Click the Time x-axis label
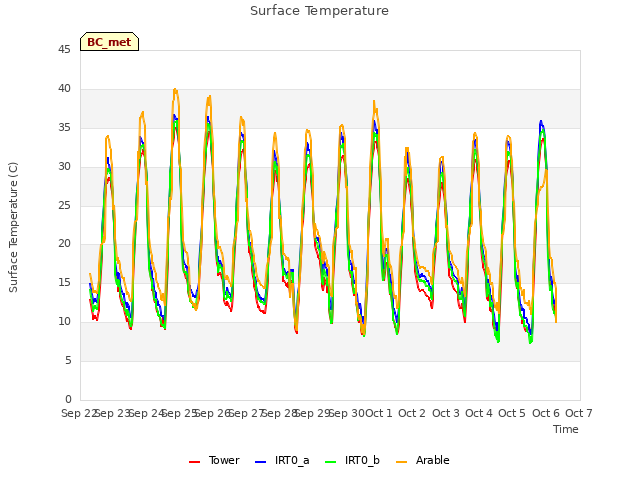Viewport: 640px width, 480px height. [x=566, y=429]
